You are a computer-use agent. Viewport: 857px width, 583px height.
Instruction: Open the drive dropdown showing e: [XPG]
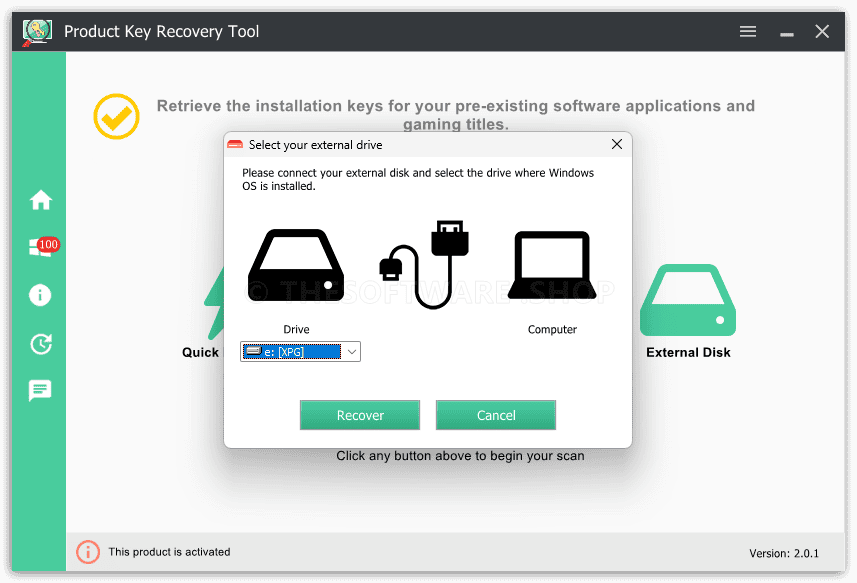[x=300, y=351]
